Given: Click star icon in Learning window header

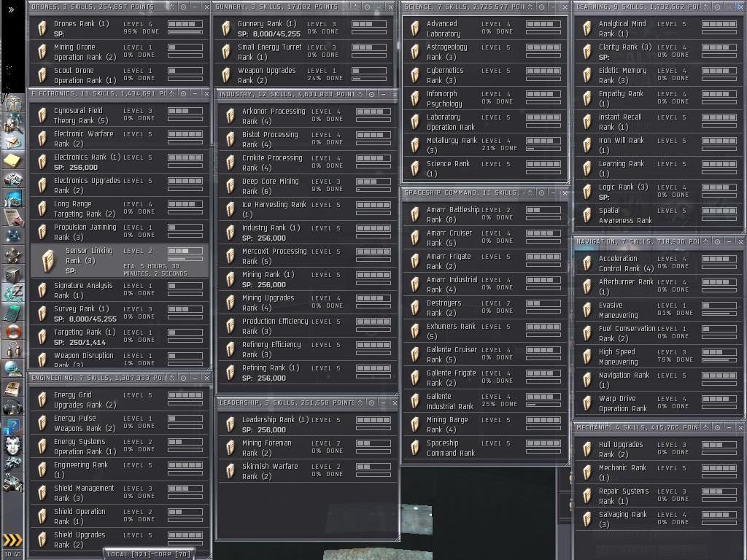Looking at the screenshot, I should tap(706, 7).
